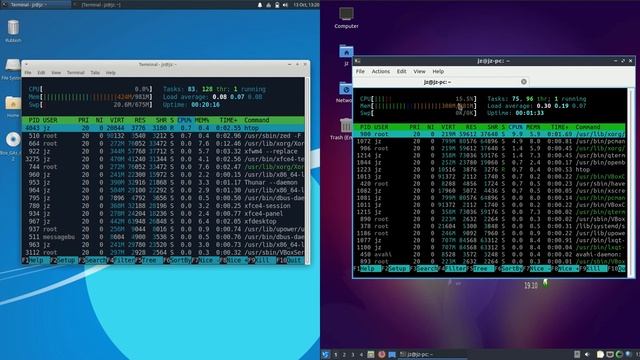Click F1 Help in left htop
Image resolution: width=640 pixels, height=360 pixels.
point(36,260)
